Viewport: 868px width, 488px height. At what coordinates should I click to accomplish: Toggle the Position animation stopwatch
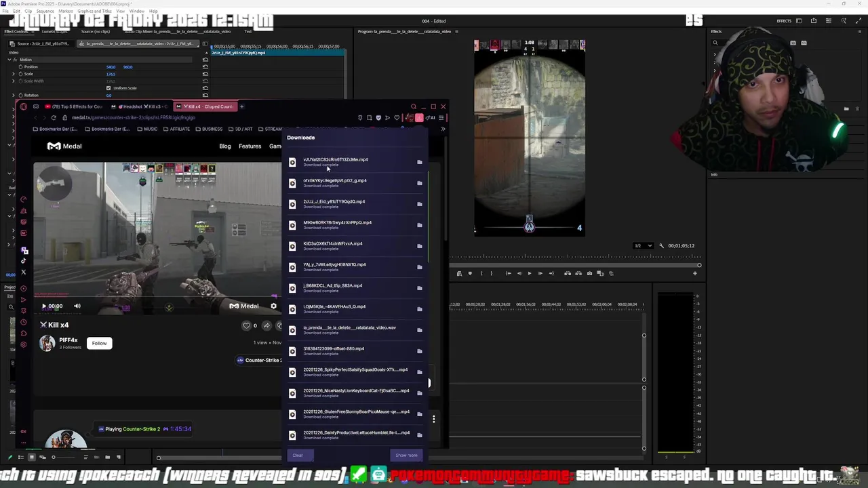[20, 67]
